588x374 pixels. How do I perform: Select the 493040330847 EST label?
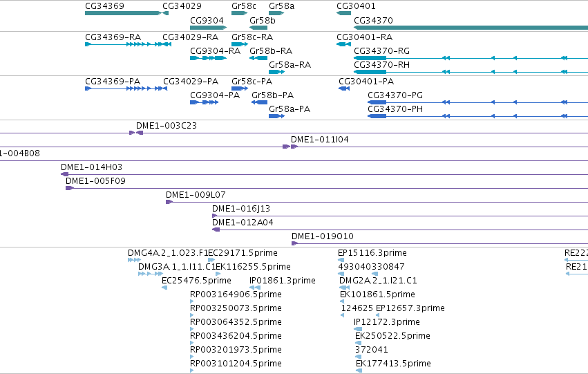[371, 267]
